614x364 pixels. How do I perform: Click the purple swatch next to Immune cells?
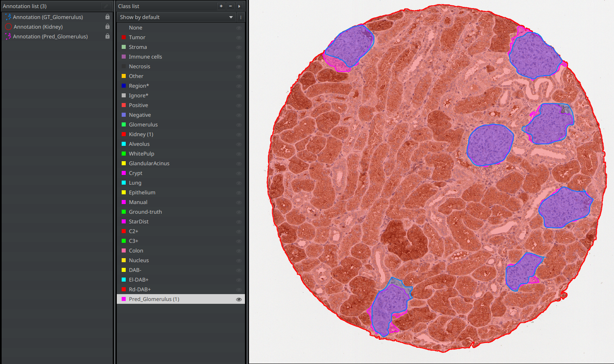[124, 57]
